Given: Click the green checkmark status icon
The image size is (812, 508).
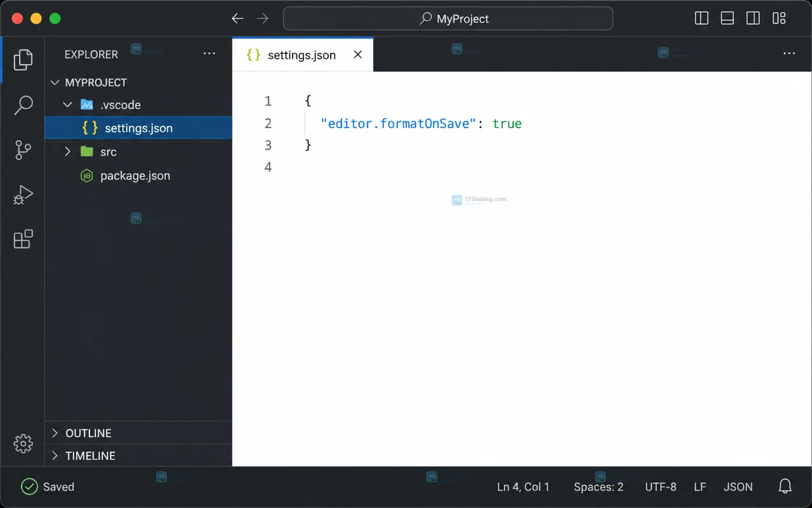Looking at the screenshot, I should pyautogui.click(x=29, y=487).
